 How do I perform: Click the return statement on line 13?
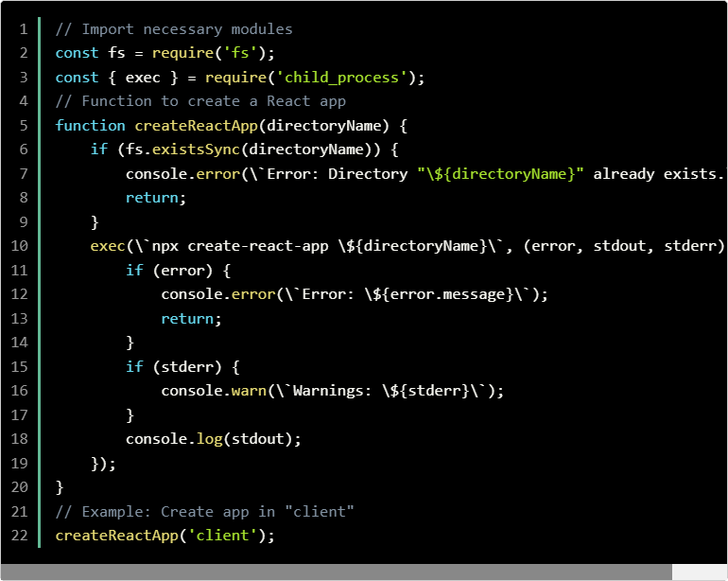click(191, 318)
